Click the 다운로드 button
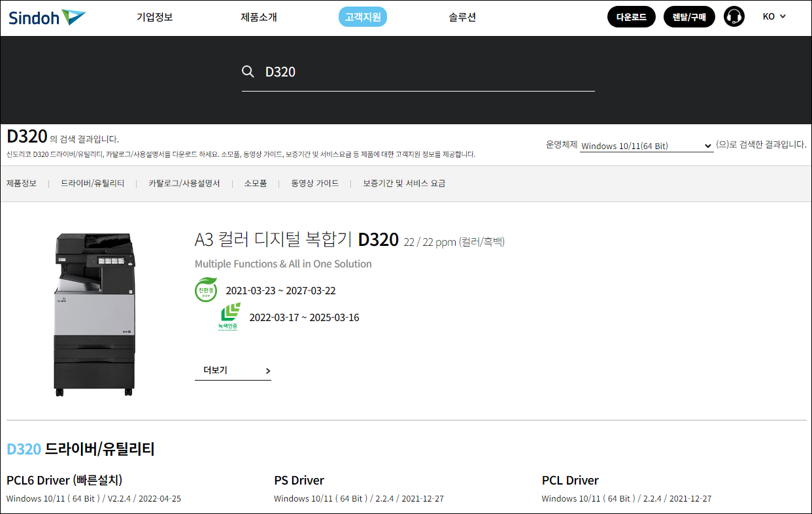812x514 pixels. 631,16
